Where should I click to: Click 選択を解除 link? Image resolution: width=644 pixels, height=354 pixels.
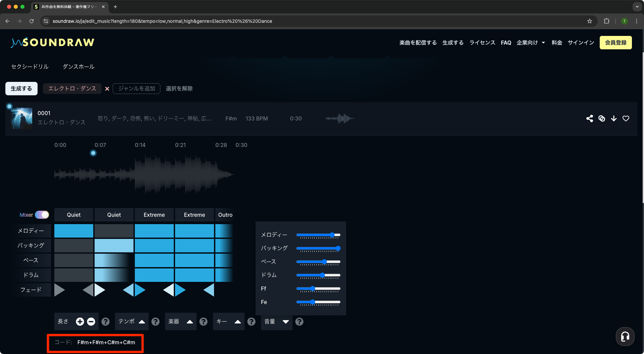(179, 89)
